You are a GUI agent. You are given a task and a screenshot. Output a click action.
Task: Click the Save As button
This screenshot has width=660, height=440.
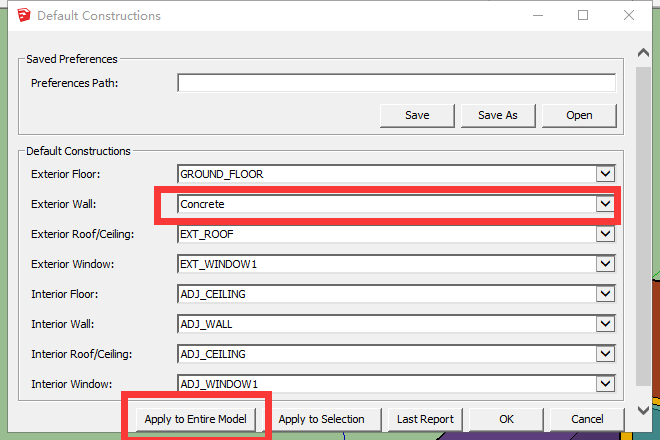(x=497, y=115)
